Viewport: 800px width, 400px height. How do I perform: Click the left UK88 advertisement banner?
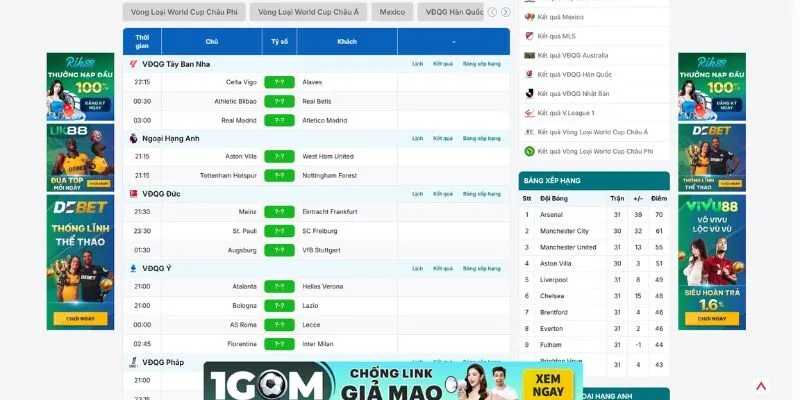(x=81, y=158)
